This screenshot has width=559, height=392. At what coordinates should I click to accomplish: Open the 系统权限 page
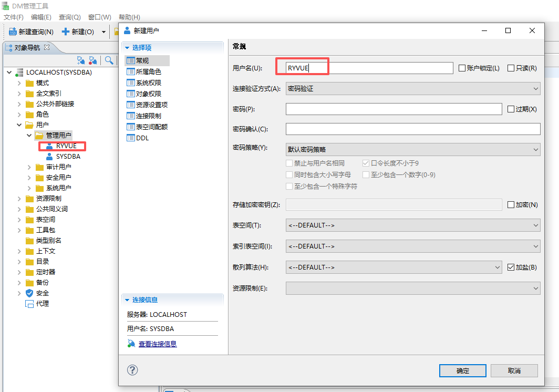(x=144, y=82)
